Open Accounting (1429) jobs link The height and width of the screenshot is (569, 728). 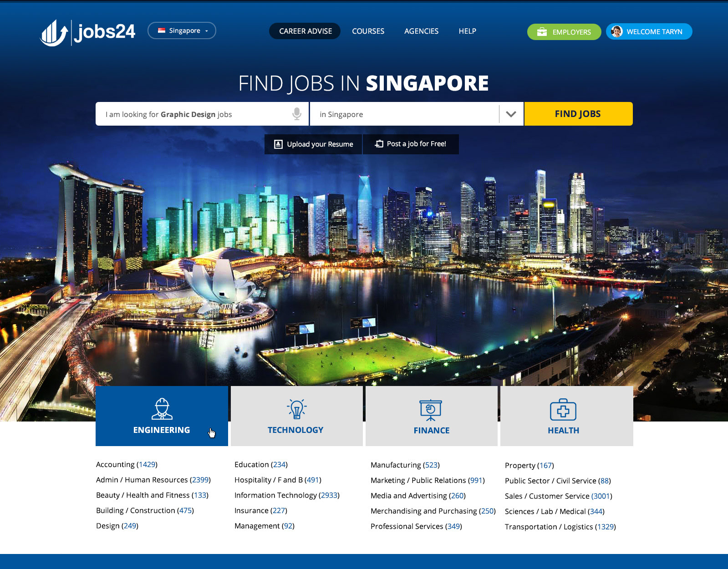[127, 464]
